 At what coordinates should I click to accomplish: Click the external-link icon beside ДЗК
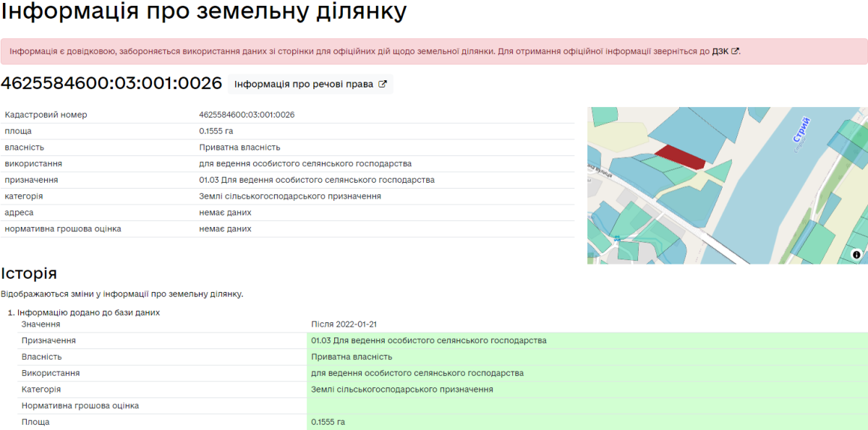(735, 51)
